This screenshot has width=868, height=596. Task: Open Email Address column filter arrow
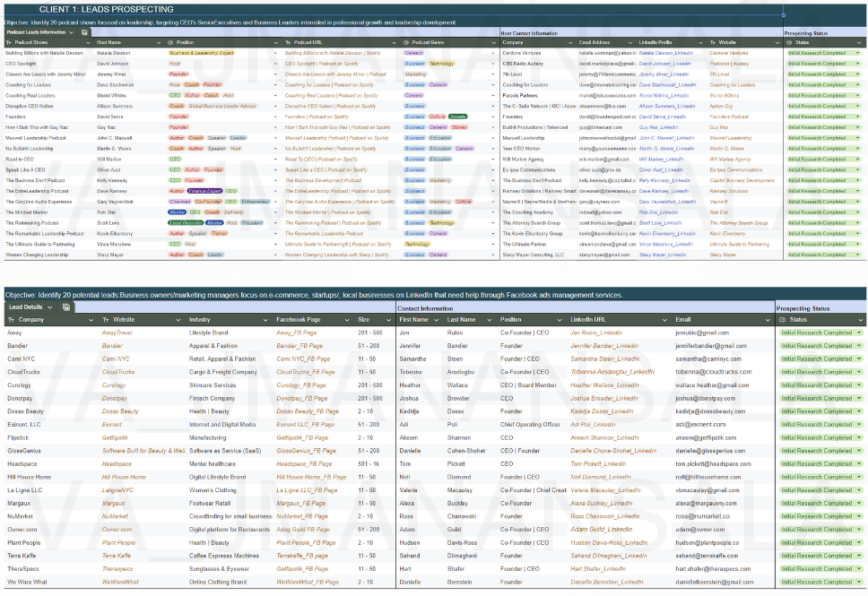[x=630, y=43]
